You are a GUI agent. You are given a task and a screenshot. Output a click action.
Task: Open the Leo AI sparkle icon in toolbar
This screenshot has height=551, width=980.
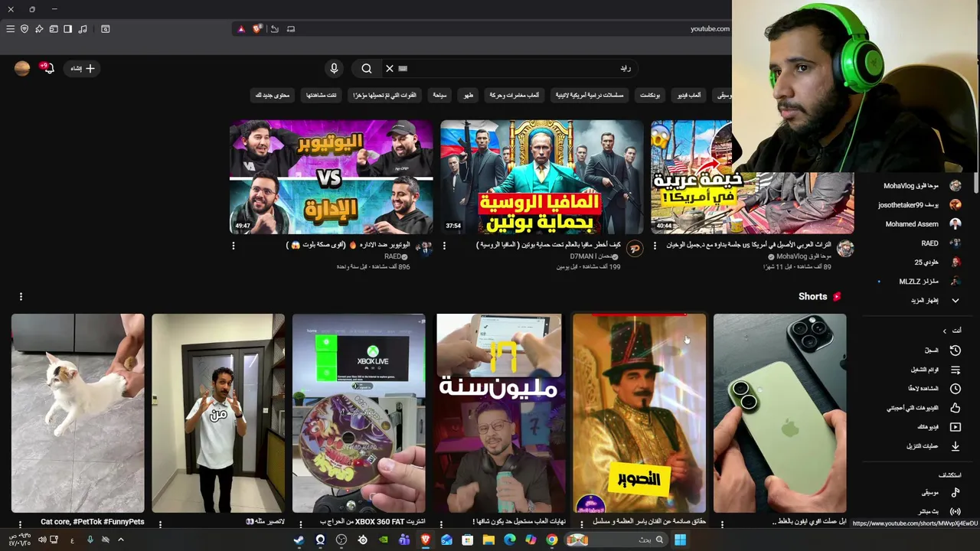[x=39, y=29]
